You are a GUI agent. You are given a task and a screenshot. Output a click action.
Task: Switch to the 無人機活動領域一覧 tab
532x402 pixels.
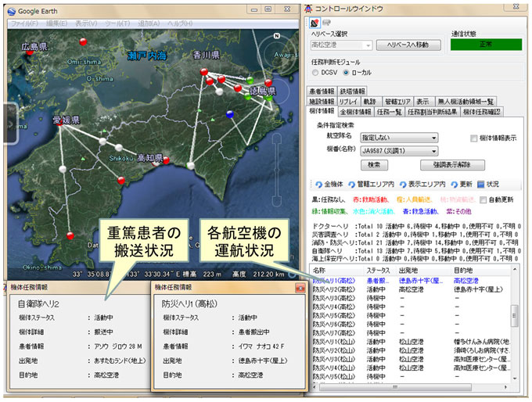(465, 102)
